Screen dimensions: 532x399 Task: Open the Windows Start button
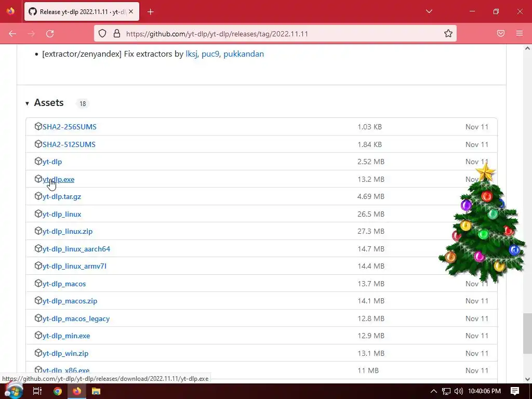click(14, 391)
